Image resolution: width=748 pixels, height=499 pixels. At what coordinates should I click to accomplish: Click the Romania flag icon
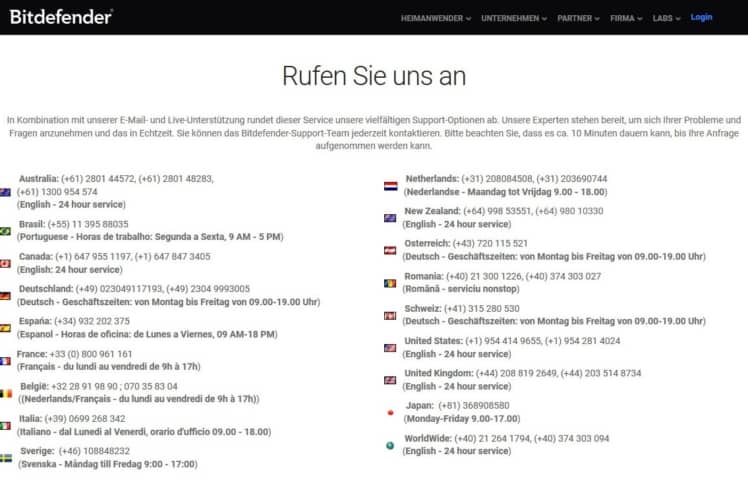[x=390, y=283]
